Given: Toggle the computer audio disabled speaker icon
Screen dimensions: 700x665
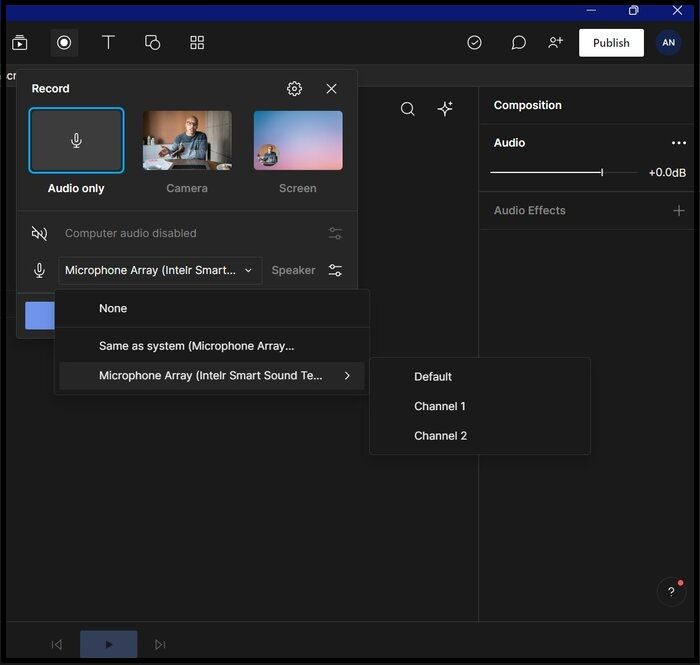Looking at the screenshot, I should point(39,233).
